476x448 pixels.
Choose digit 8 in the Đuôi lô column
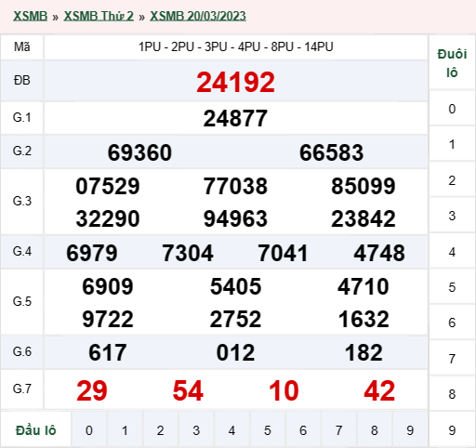click(452, 394)
